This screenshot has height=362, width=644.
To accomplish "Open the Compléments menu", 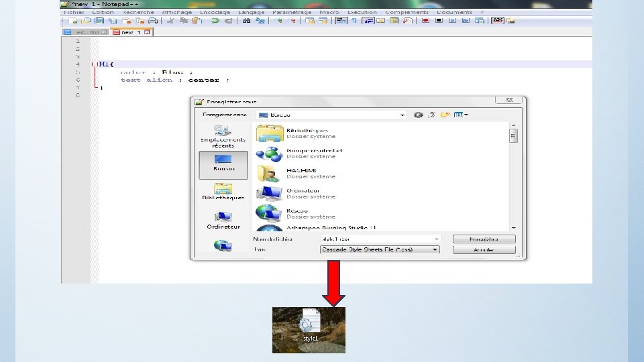I will 407,12.
